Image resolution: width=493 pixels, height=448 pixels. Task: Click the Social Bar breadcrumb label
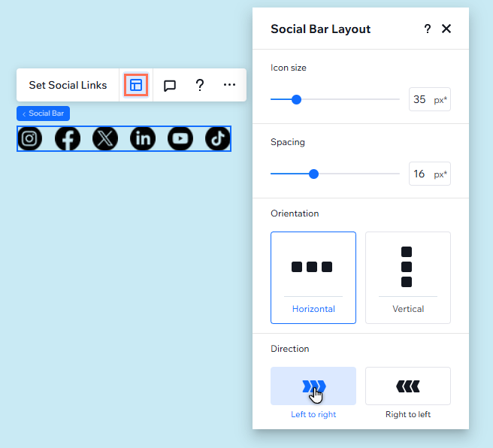point(43,114)
